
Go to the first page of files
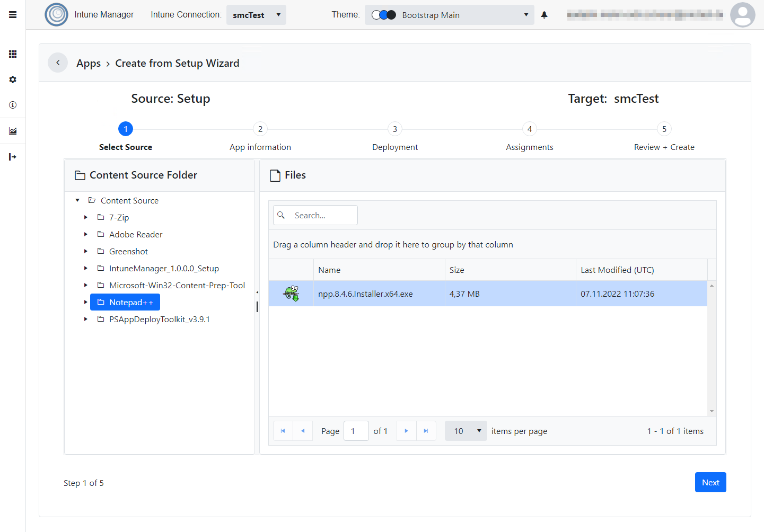click(x=283, y=431)
